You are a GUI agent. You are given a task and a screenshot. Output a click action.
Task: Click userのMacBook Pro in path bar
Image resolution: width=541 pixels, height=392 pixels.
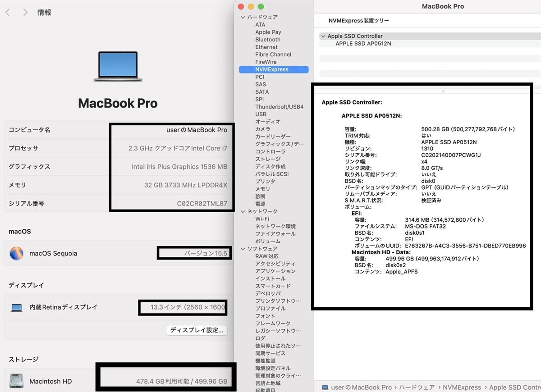[x=361, y=387]
